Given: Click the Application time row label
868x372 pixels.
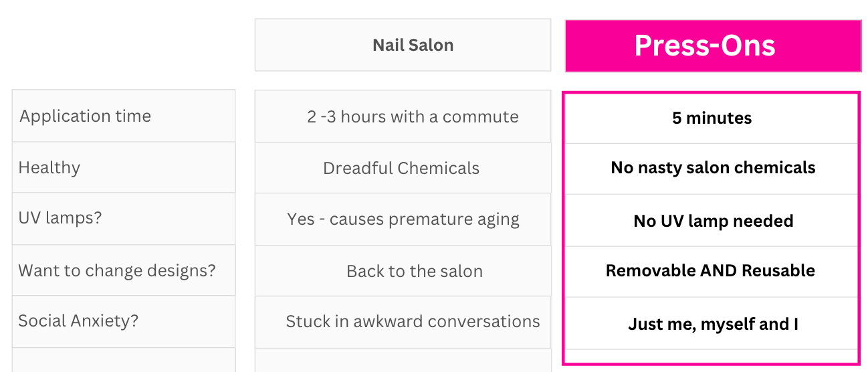Looking at the screenshot, I should pyautogui.click(x=124, y=116).
